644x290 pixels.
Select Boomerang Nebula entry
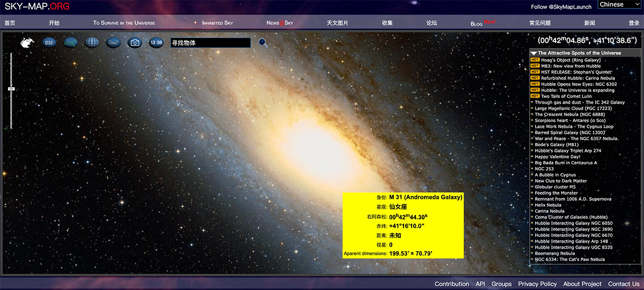(555, 253)
